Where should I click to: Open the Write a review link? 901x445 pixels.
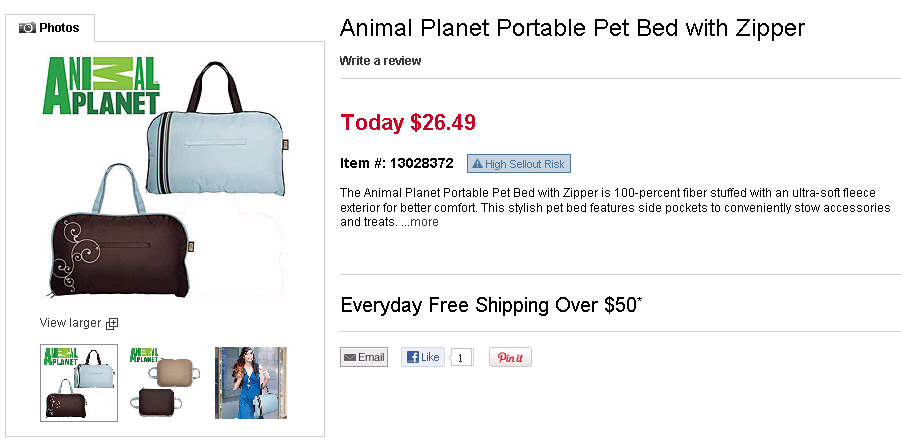(380, 61)
